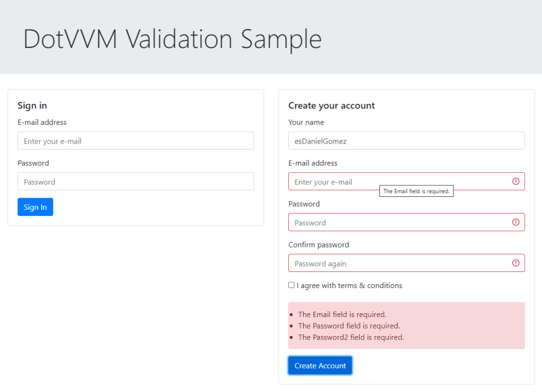Click the Create your account heading

pyautogui.click(x=331, y=106)
